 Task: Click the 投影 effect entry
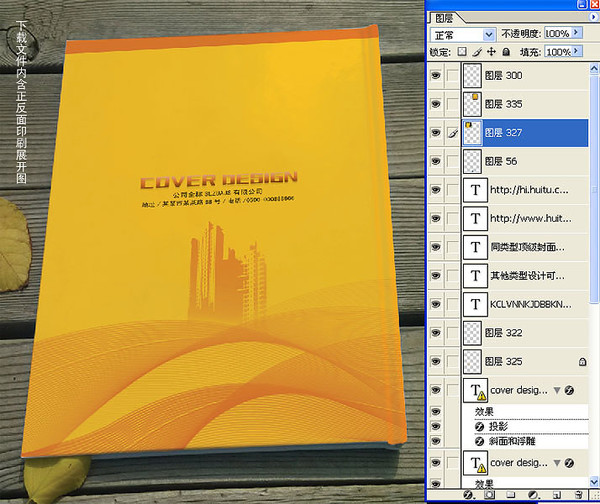coord(498,427)
